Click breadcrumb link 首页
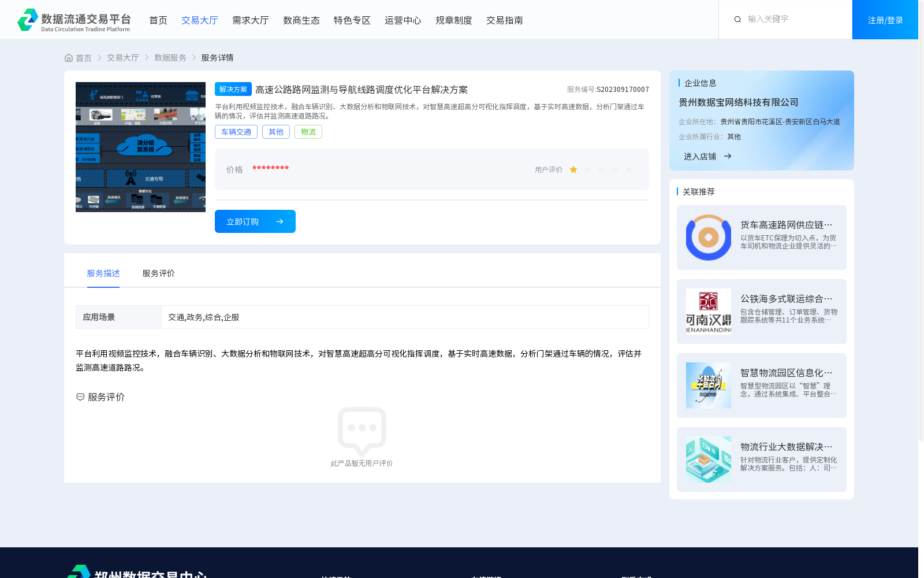Screen dimensions: 924x578 pos(84,58)
